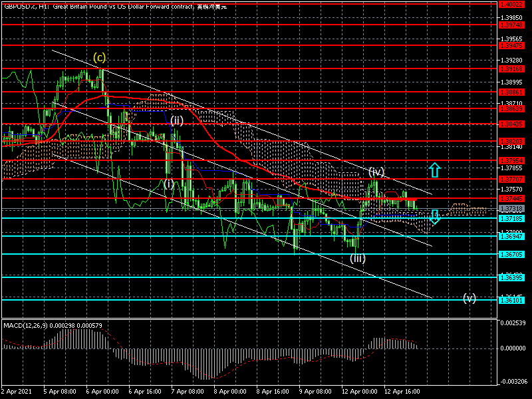
Task: Click the grey current price 1.37318 tag
Action: 511,209
